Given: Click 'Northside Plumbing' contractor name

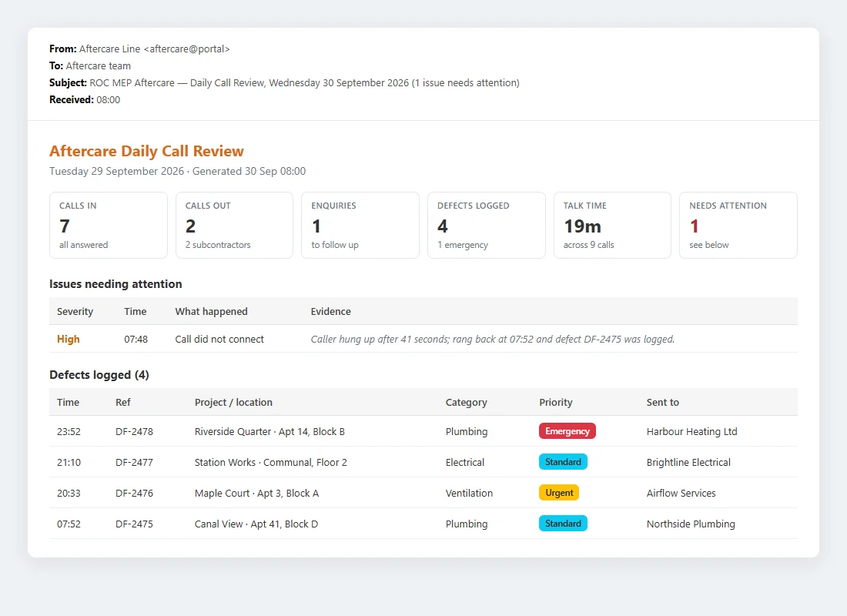Looking at the screenshot, I should point(691,524).
